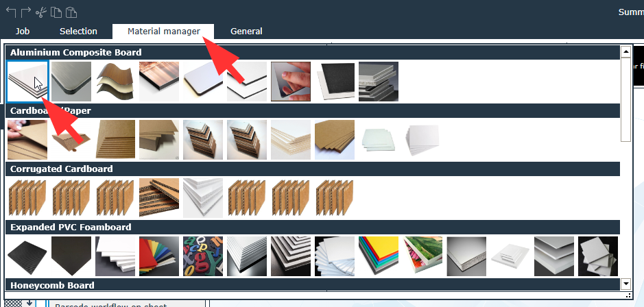This screenshot has width=644, height=307.
Task: Select the brushed aluminium composite board thumbnail
Action: tap(71, 82)
